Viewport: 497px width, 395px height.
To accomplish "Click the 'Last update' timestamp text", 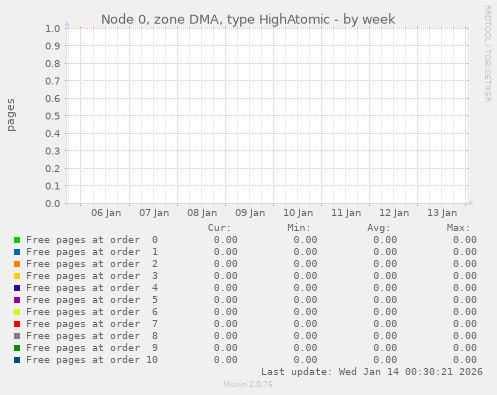I will pos(372,372).
